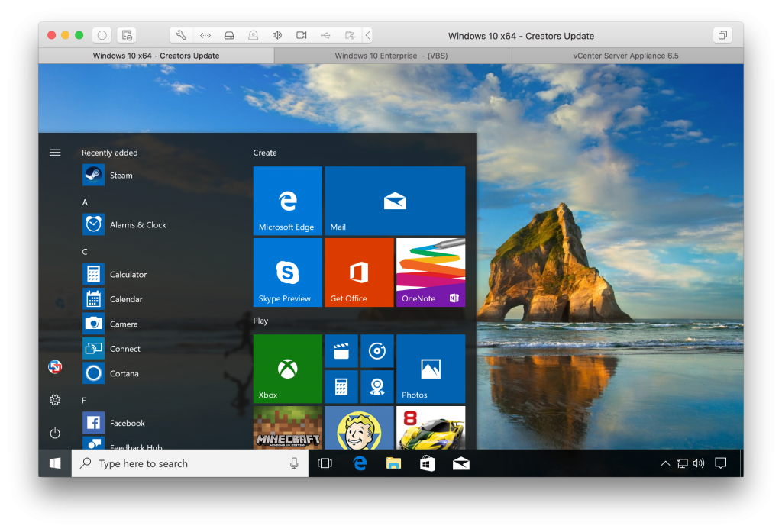Collapse the VM toolbar with the chevron
This screenshot has height=532, width=782.
coord(367,35)
